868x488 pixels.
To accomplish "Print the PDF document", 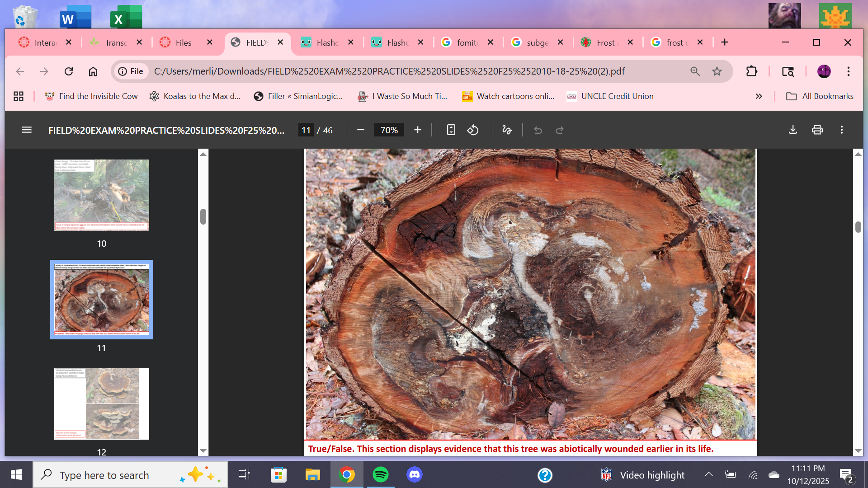I will click(817, 130).
